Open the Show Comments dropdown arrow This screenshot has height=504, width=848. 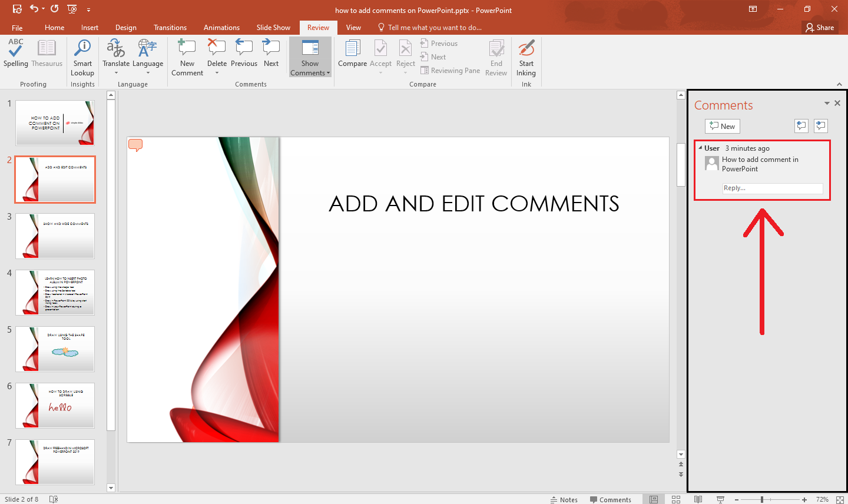coord(328,73)
